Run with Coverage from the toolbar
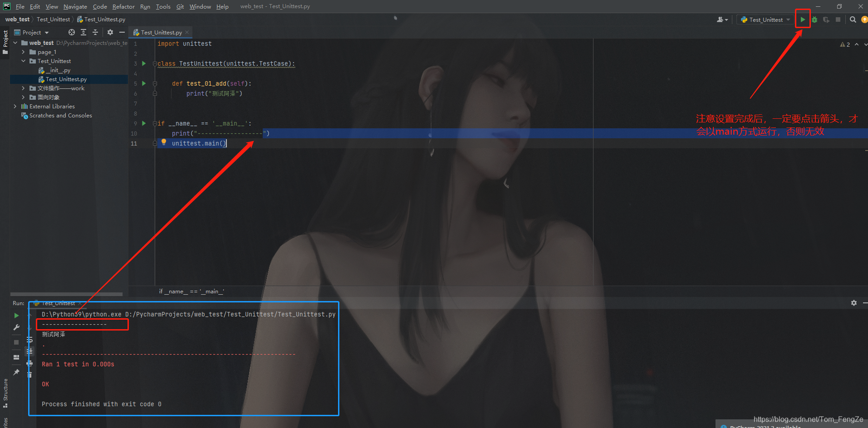868x428 pixels. pyautogui.click(x=826, y=19)
